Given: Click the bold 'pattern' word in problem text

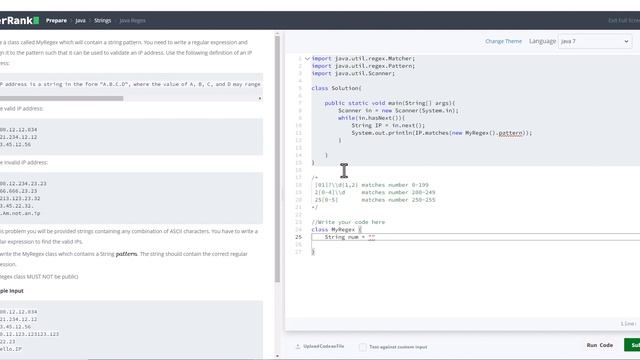Looking at the screenshot, I should (x=126, y=254).
